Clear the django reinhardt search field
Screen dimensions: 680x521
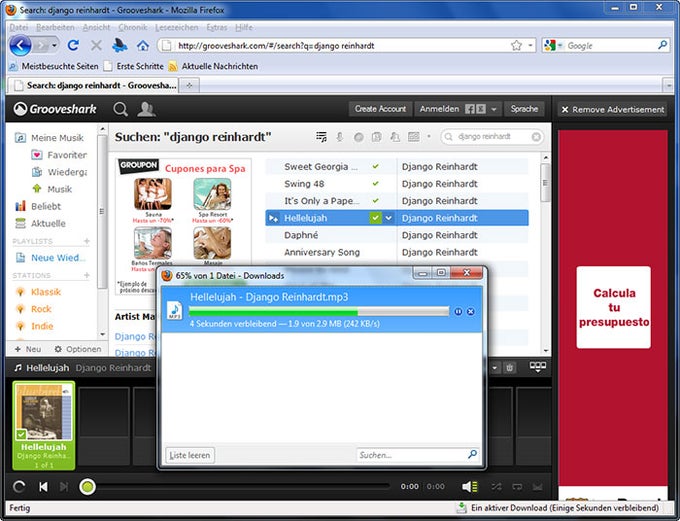tap(536, 137)
